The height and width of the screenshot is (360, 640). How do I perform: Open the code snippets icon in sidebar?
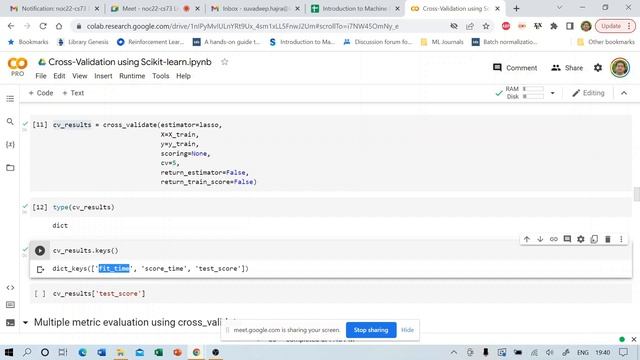[x=10, y=288]
